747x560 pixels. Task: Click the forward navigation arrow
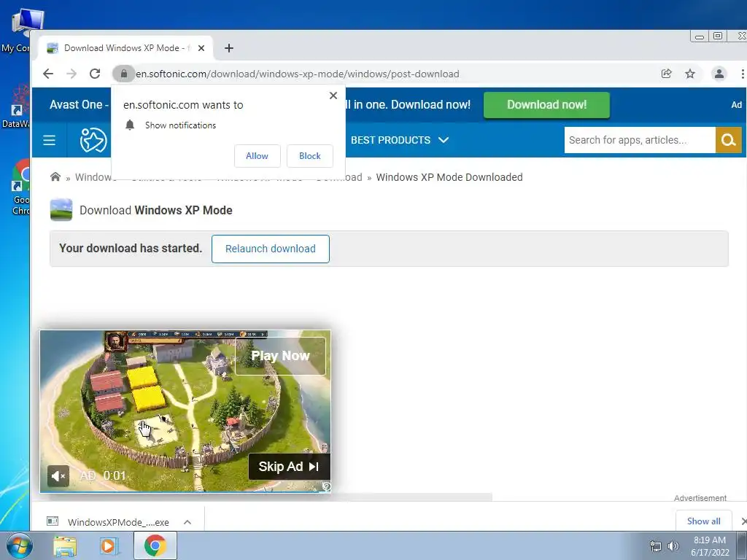pos(71,74)
